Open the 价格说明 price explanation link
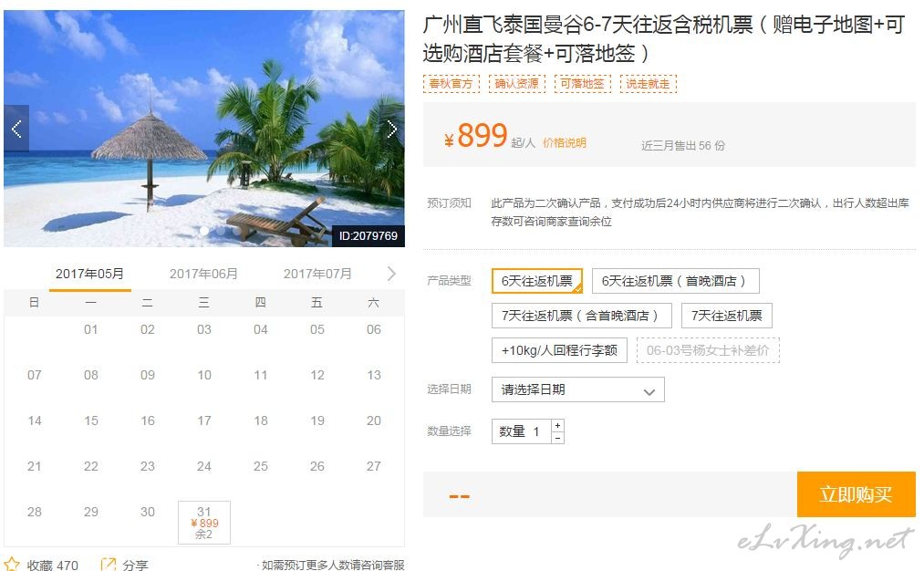Screen dimensions: 924x571 (564, 143)
